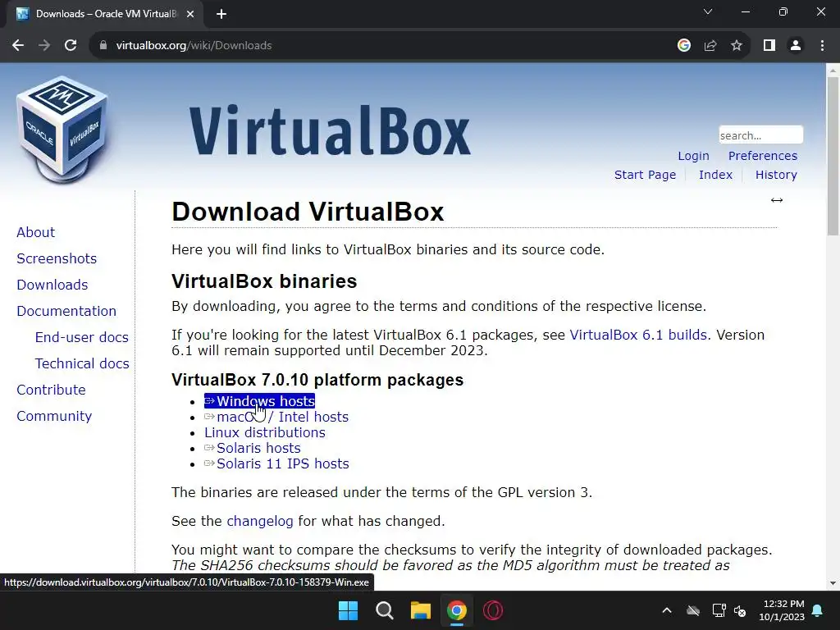840x630 pixels.
Task: Download the Solaris 11 IPS hosts package
Action: pyautogui.click(x=276, y=463)
